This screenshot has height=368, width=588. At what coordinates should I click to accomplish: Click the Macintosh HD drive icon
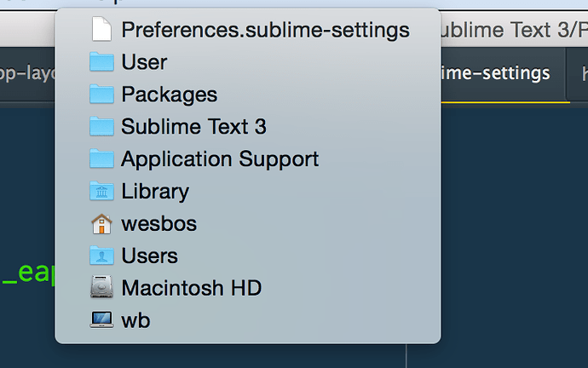click(x=101, y=287)
